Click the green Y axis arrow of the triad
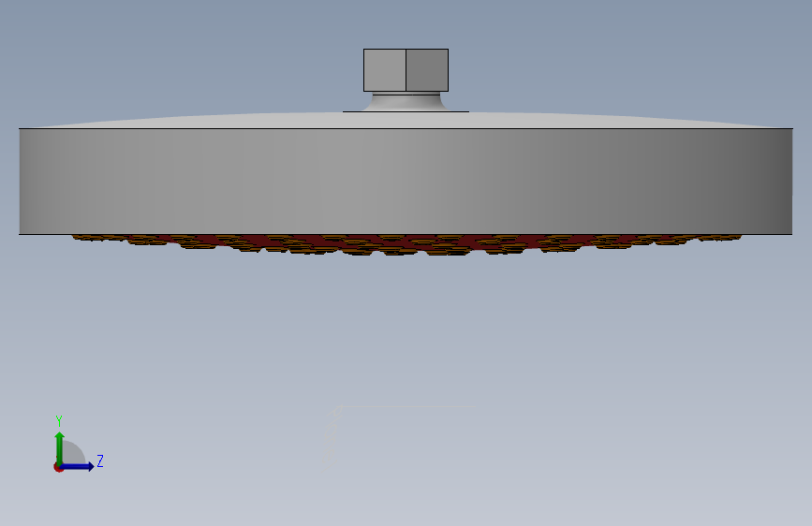This screenshot has width=812, height=526. coord(60,448)
